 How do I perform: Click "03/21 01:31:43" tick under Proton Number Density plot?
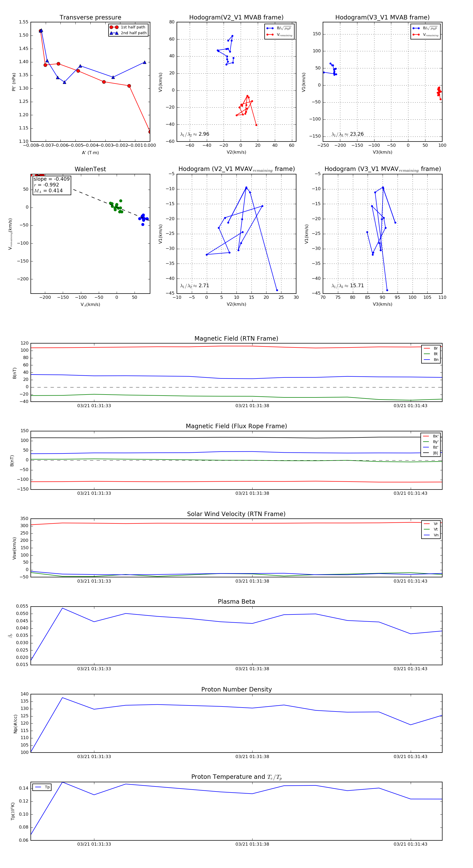coord(410,756)
